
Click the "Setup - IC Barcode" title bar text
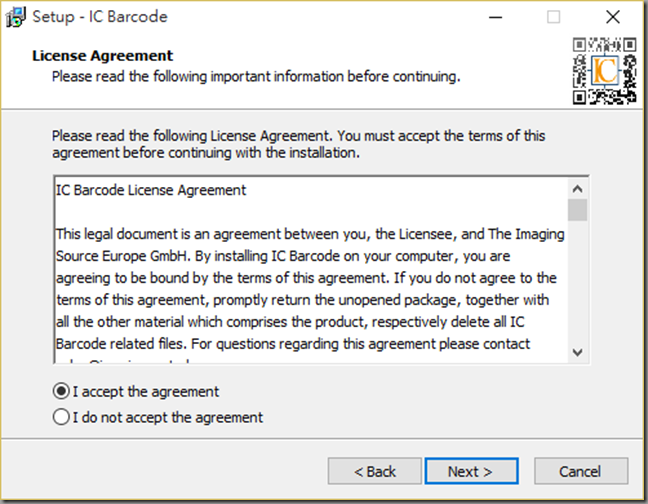(x=100, y=17)
